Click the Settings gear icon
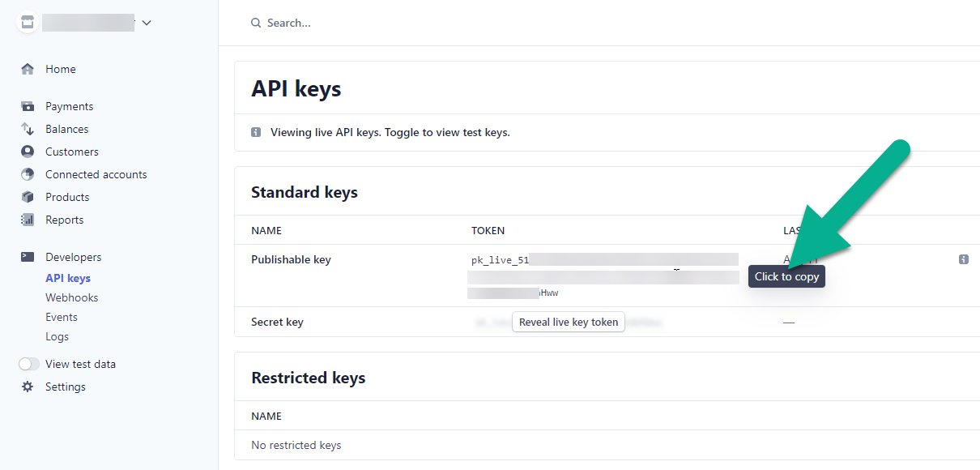Screen dimensions: 980x470 click(28, 387)
